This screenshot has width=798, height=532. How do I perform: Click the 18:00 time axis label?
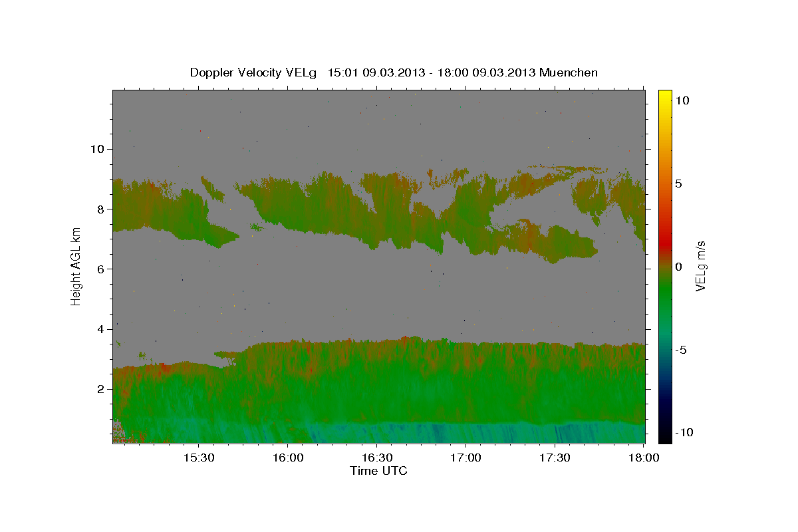[x=643, y=458]
